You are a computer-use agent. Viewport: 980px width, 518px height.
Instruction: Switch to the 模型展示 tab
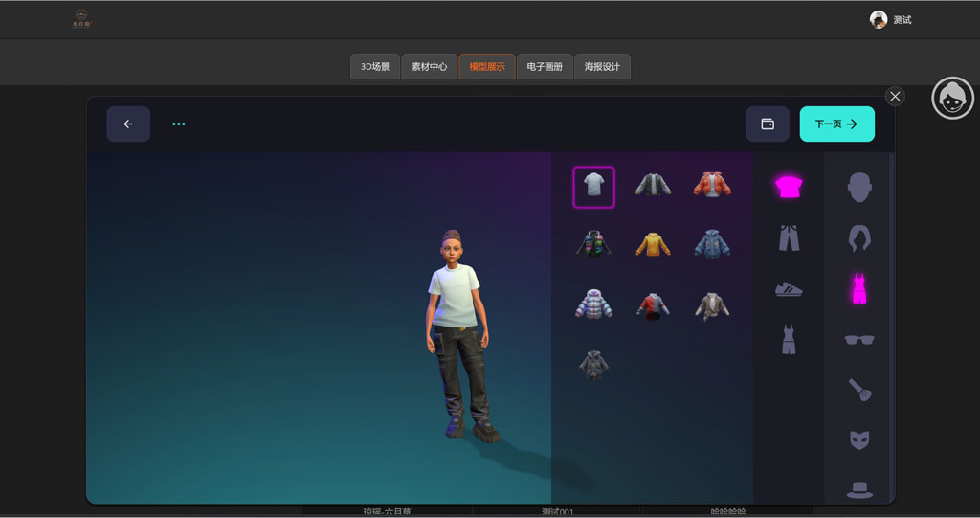(487, 66)
